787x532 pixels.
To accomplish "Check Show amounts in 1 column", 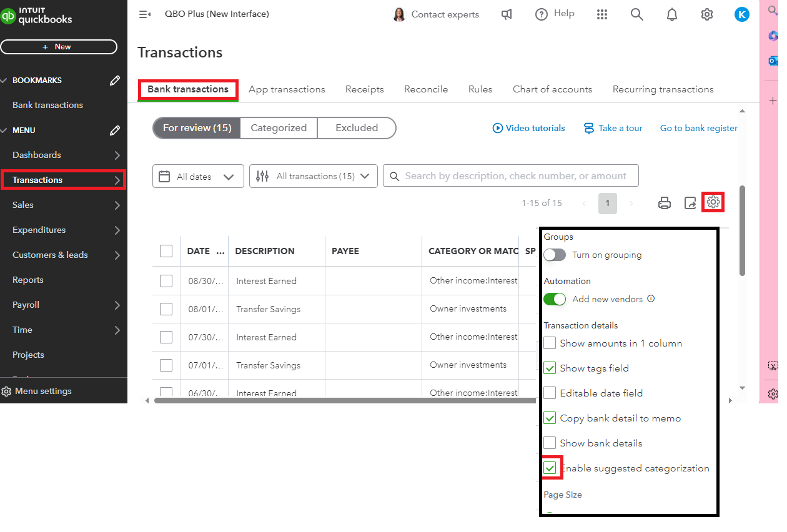I will 549,343.
